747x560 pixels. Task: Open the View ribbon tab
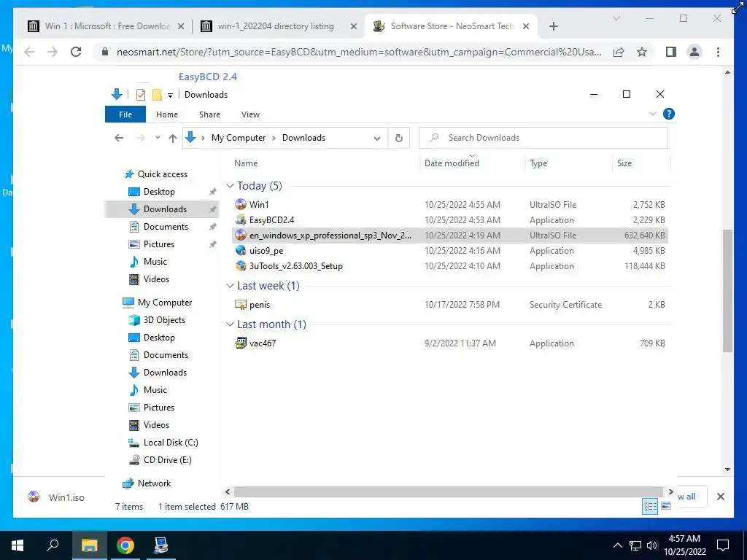pyautogui.click(x=251, y=114)
